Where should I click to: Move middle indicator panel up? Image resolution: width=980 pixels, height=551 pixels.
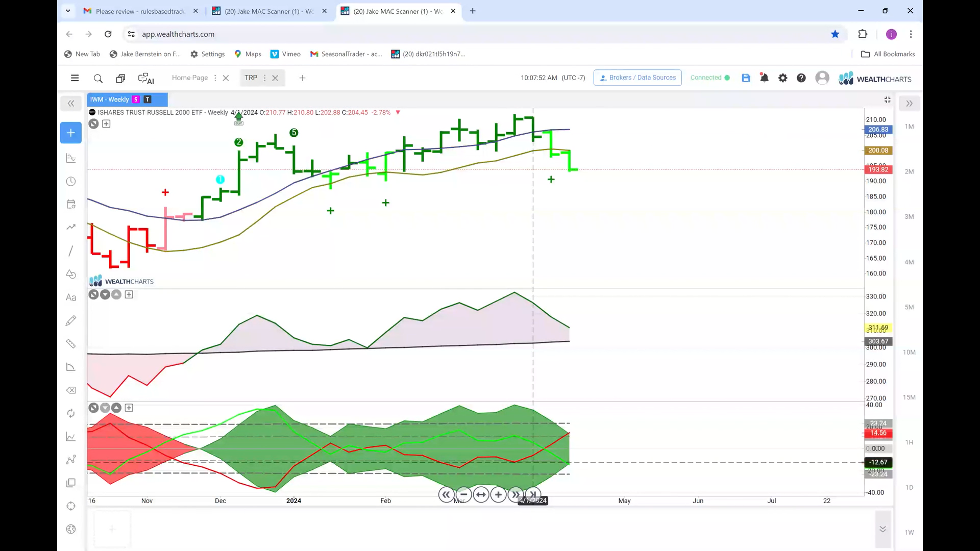point(116,294)
